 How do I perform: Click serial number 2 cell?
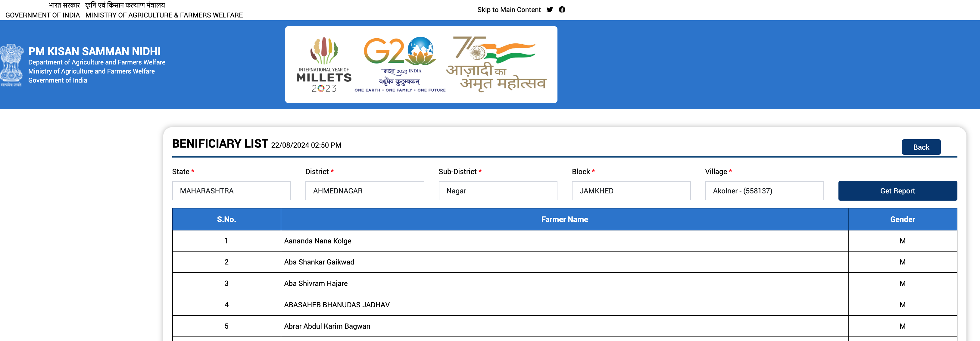tap(226, 262)
